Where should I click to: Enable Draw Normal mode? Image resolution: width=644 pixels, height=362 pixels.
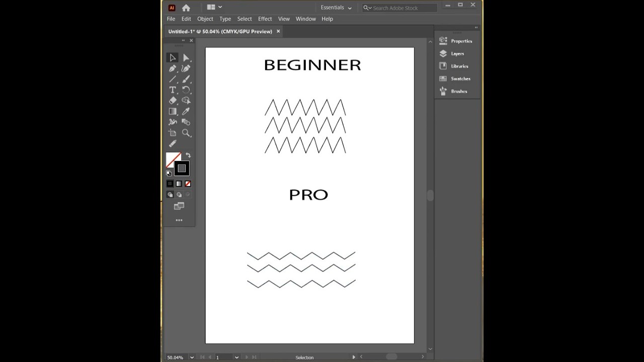[170, 195]
